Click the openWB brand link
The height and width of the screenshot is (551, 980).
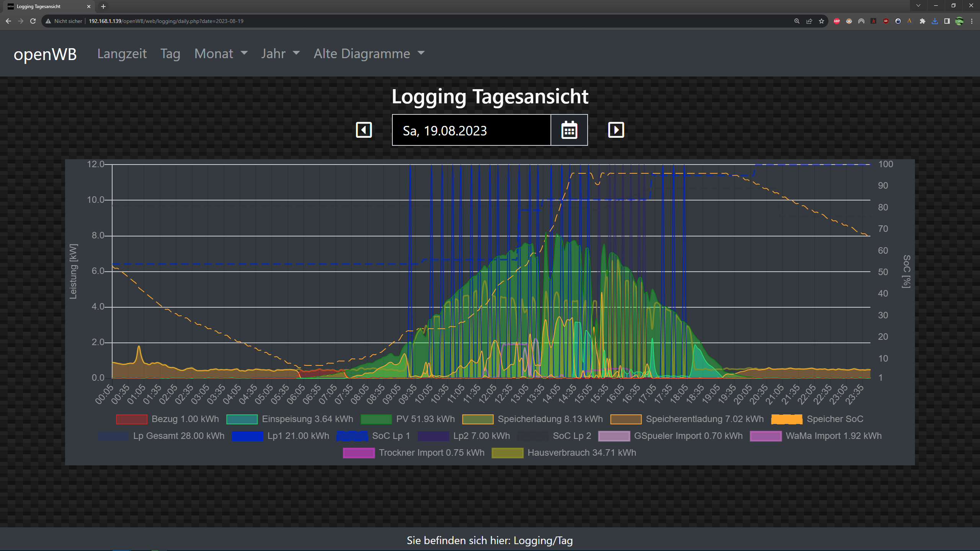(x=45, y=54)
